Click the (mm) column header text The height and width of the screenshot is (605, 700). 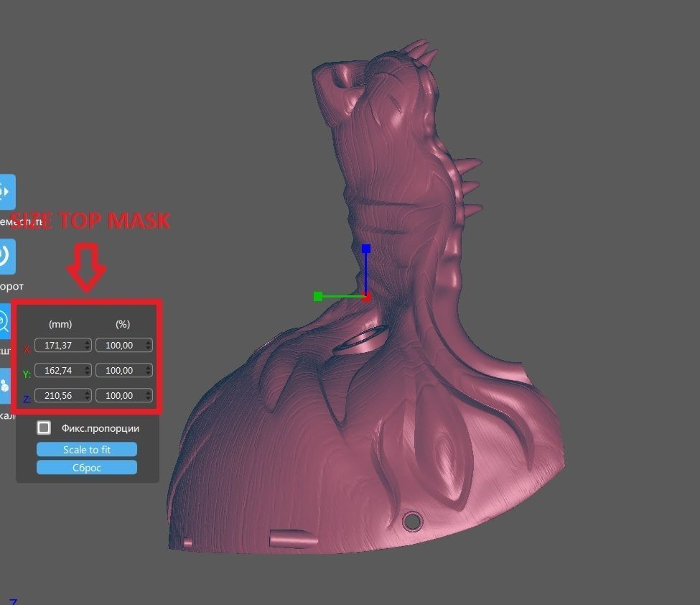click(x=60, y=324)
